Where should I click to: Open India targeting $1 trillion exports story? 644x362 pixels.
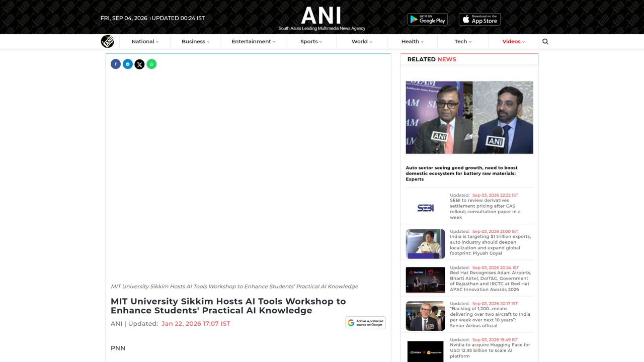[x=491, y=245]
